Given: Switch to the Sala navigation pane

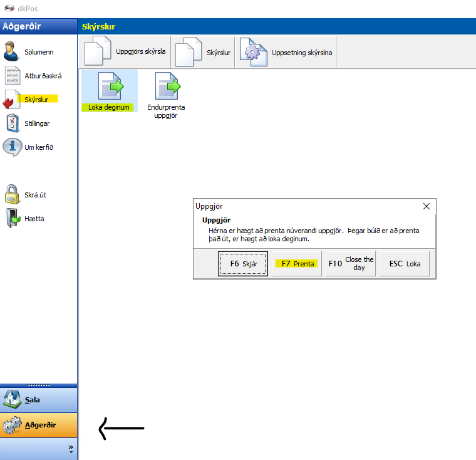Looking at the screenshot, I should (x=38, y=399).
